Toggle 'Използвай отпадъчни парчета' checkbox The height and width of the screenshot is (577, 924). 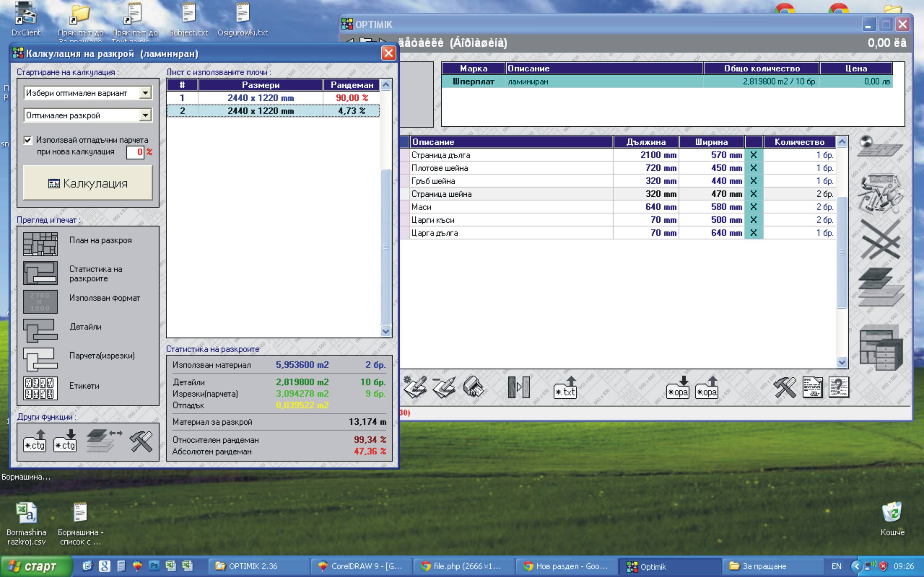coord(28,140)
